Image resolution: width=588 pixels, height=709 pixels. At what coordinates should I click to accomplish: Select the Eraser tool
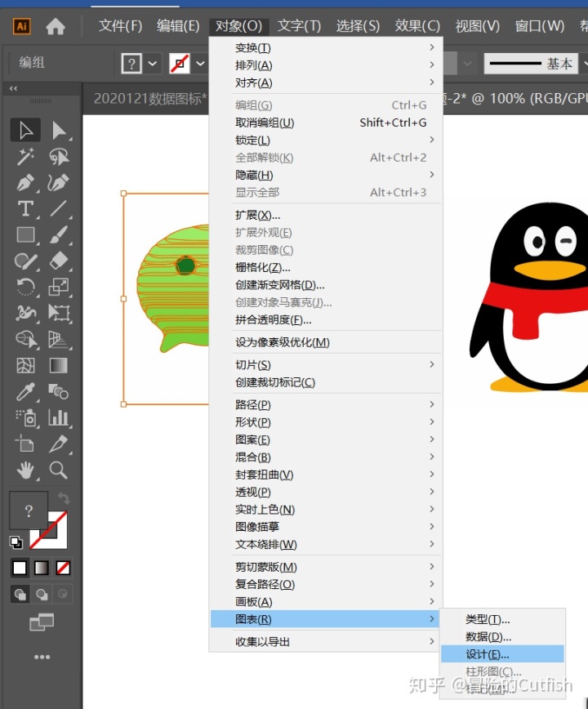(x=59, y=261)
